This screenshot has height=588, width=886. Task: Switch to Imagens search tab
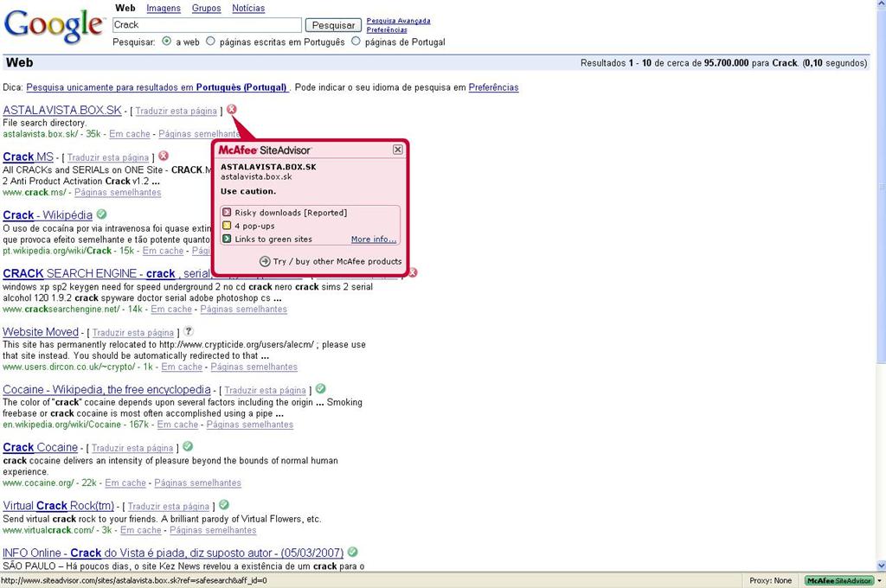click(164, 9)
